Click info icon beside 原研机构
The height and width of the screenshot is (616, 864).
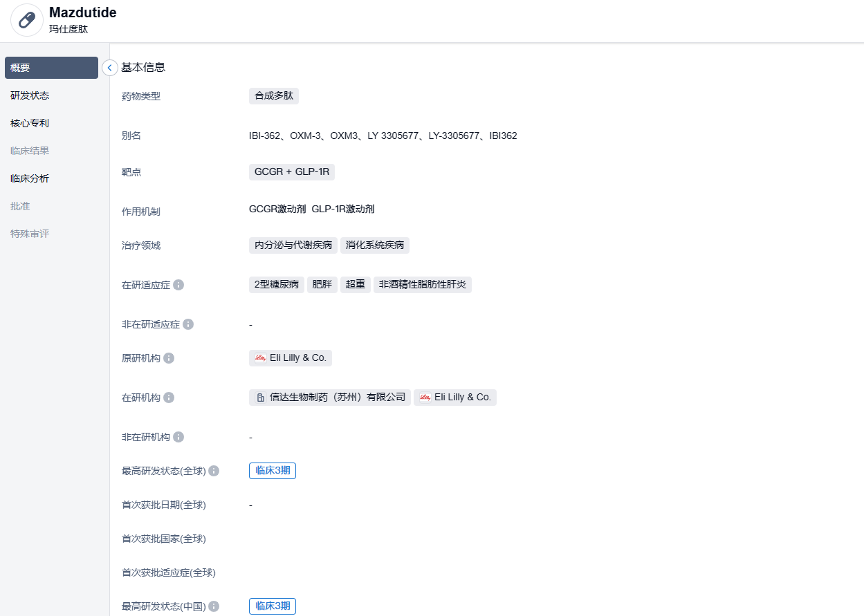coord(169,358)
